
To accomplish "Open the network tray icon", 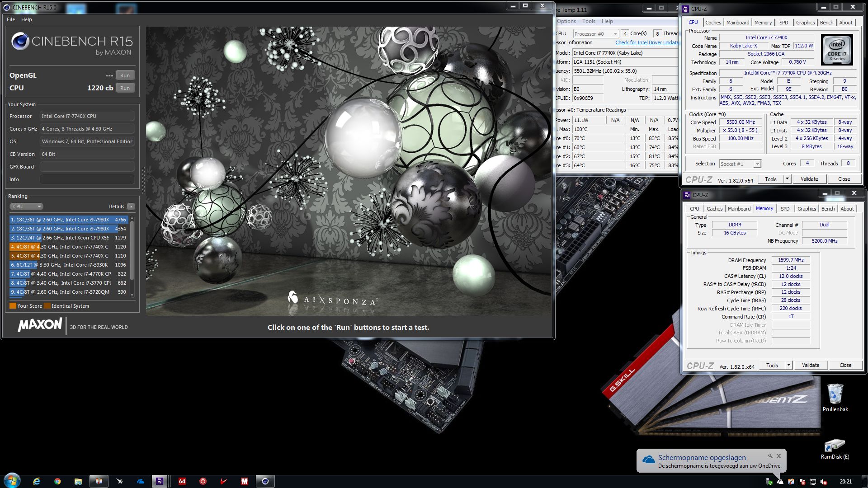I will [813, 482].
